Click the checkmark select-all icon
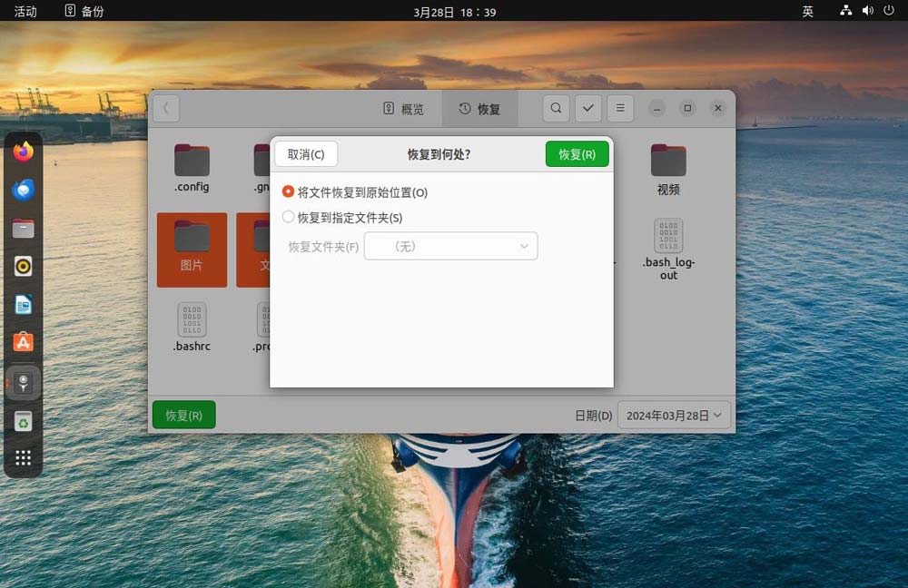Image resolution: width=908 pixels, height=588 pixels. coord(588,108)
